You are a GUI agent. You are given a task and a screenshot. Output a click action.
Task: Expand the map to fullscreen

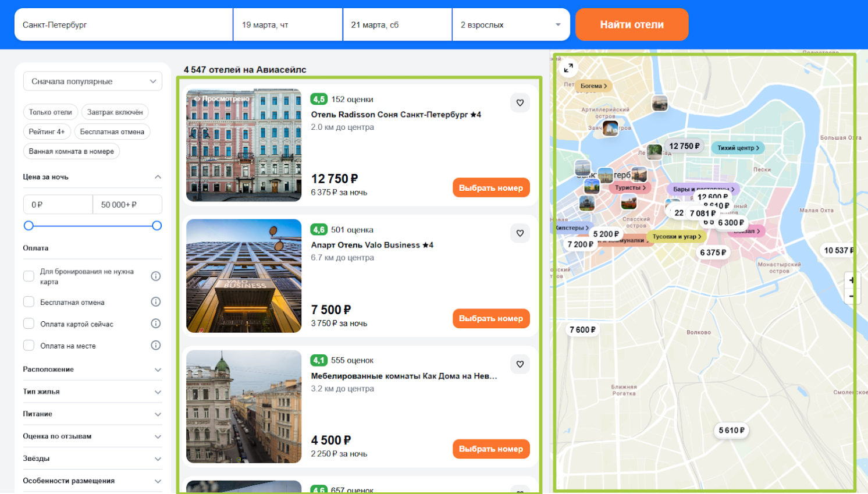pos(568,68)
